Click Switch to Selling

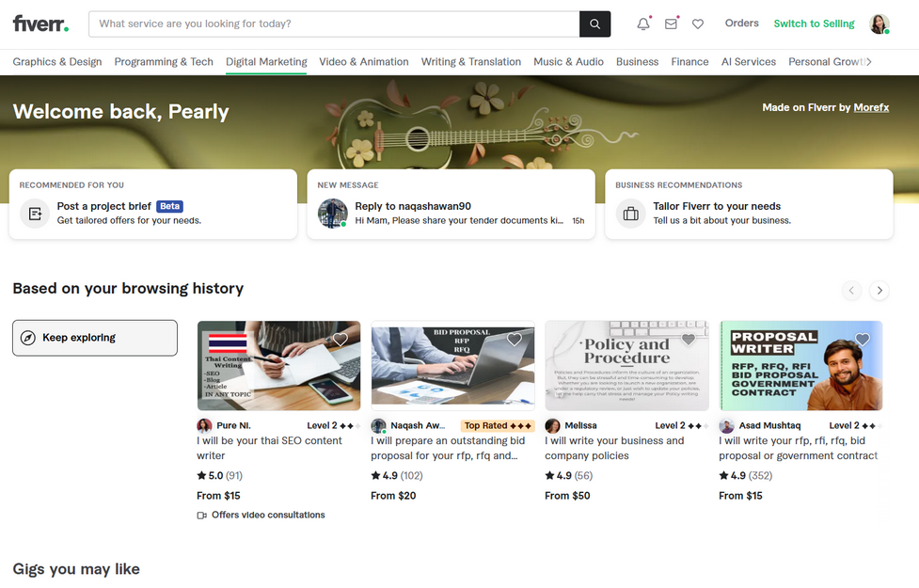click(814, 24)
